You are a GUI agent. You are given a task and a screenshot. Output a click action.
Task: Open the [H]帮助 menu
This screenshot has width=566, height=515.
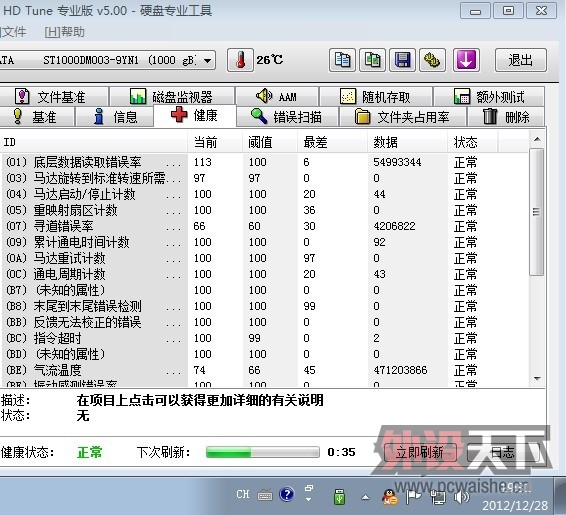pyautogui.click(x=65, y=32)
